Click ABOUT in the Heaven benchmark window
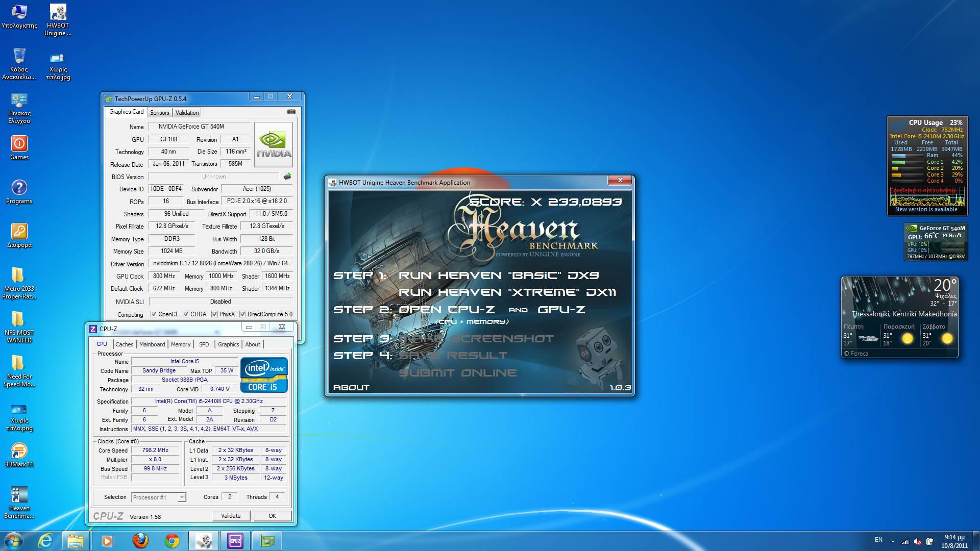 351,388
